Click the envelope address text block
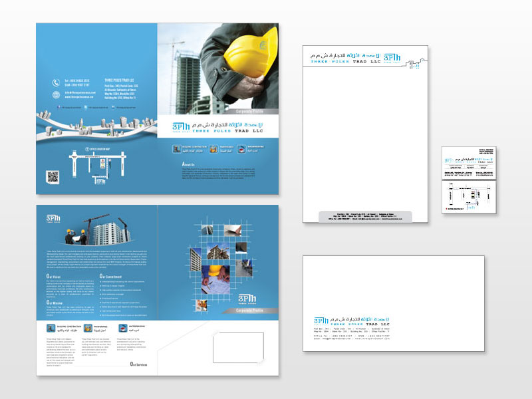 click(352, 334)
